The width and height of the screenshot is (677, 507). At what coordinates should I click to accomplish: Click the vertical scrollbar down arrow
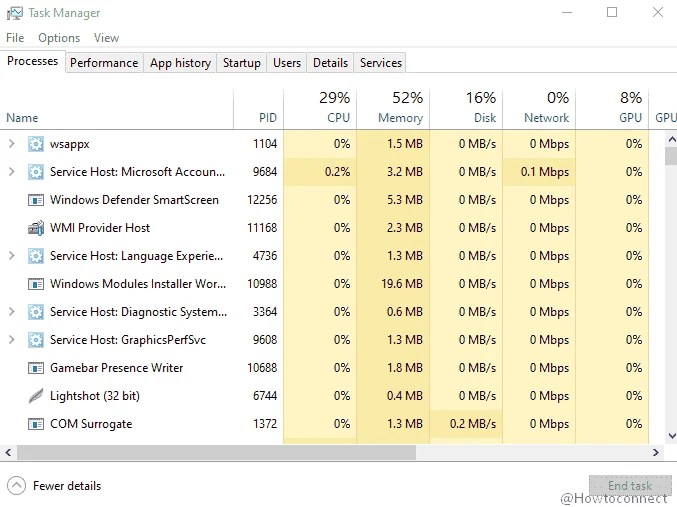point(671,436)
